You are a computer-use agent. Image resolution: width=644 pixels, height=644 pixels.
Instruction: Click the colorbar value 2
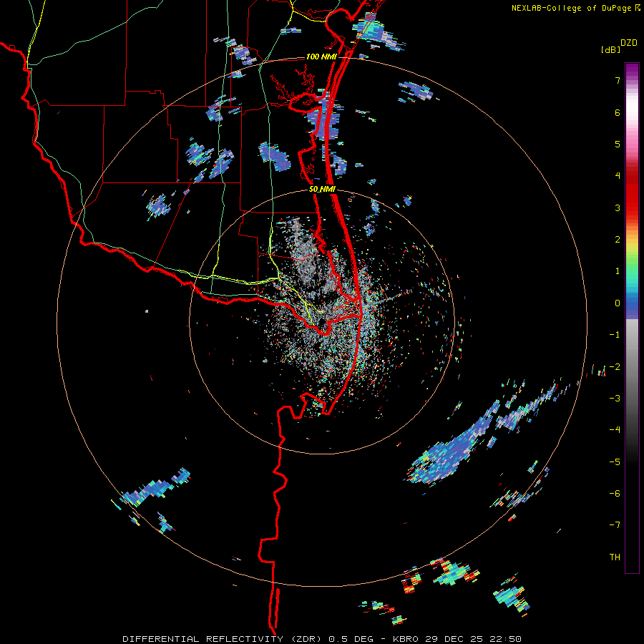[x=618, y=240]
